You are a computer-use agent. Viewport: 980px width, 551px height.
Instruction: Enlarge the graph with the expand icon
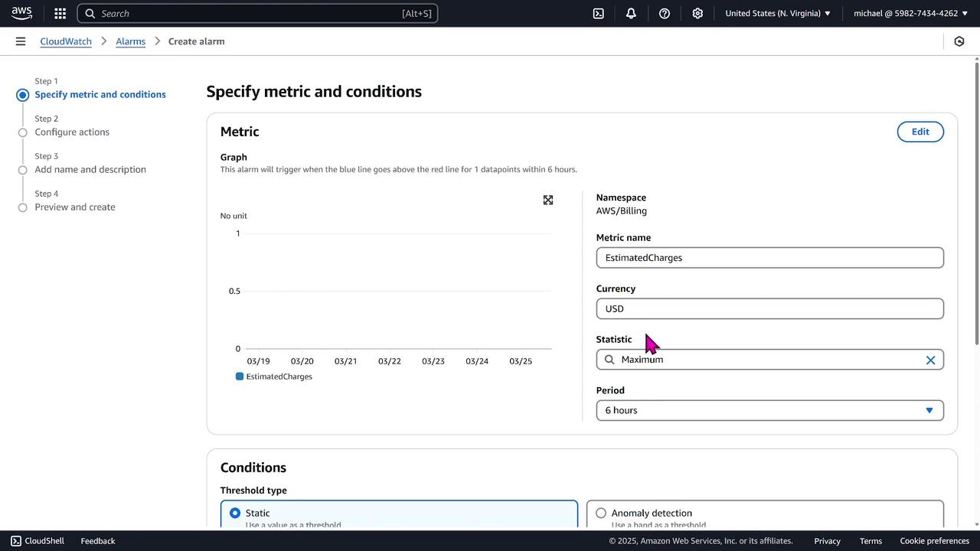548,200
